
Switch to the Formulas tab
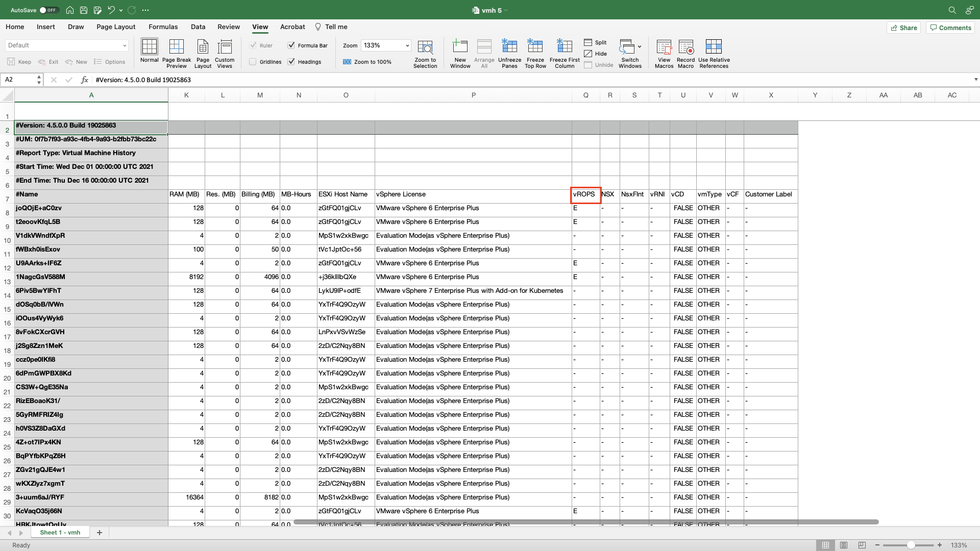click(163, 27)
